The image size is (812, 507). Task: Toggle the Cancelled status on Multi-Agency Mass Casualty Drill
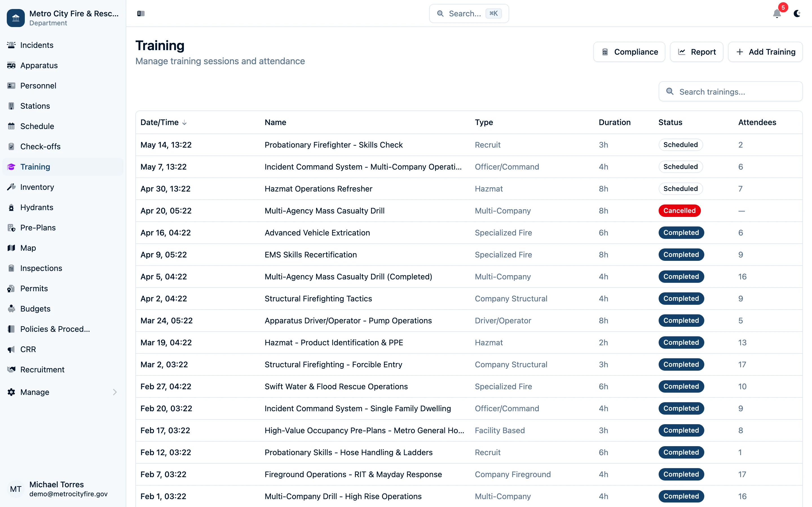tap(679, 211)
